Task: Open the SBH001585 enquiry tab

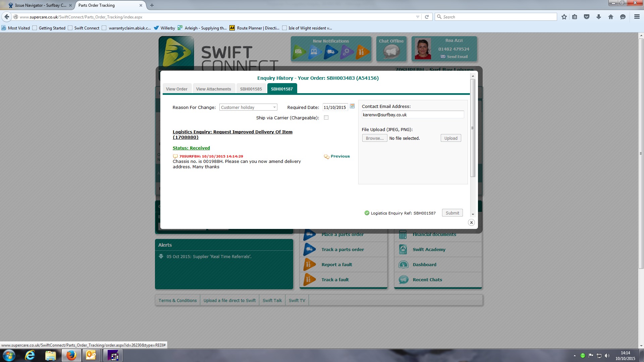Action: tap(251, 89)
